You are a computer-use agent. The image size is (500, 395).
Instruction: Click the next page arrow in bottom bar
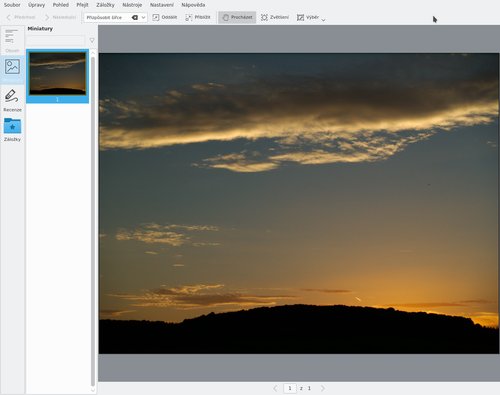[323, 388]
